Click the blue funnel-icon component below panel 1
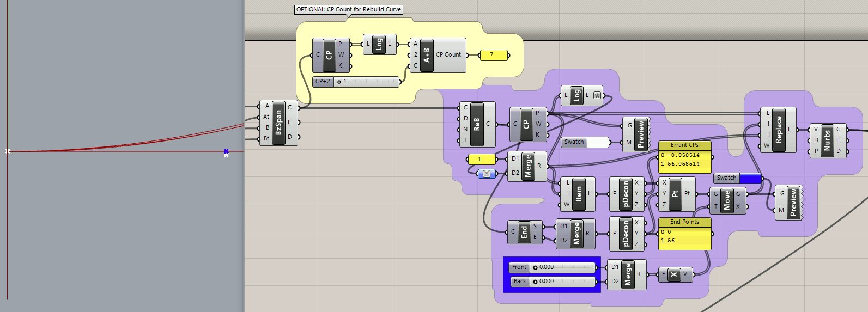This screenshot has width=868, height=312. point(487,174)
